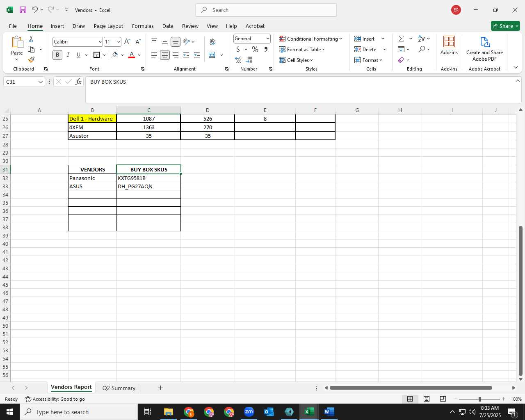Image resolution: width=525 pixels, height=420 pixels.
Task: Apply Comma Style icon
Action: pos(266,50)
